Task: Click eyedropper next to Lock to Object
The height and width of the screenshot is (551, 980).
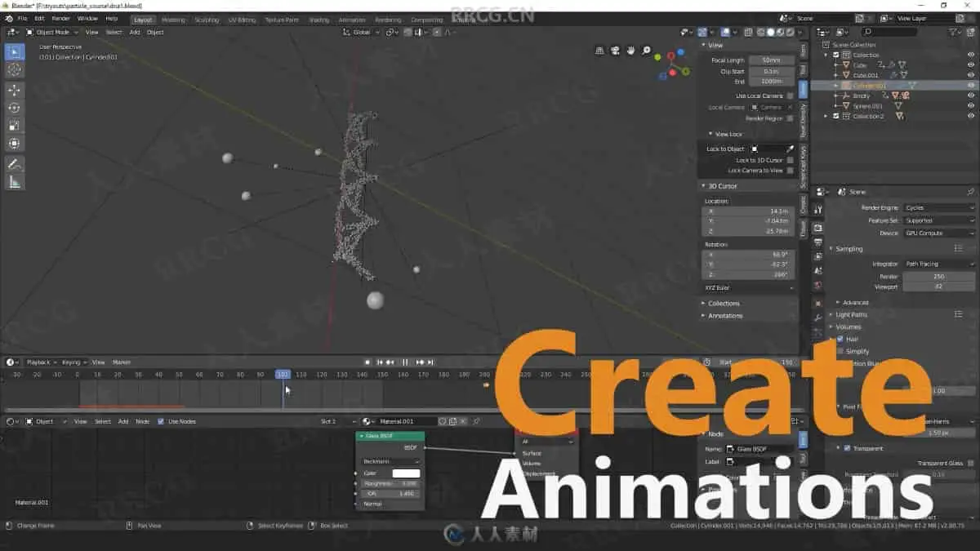Action: click(790, 149)
